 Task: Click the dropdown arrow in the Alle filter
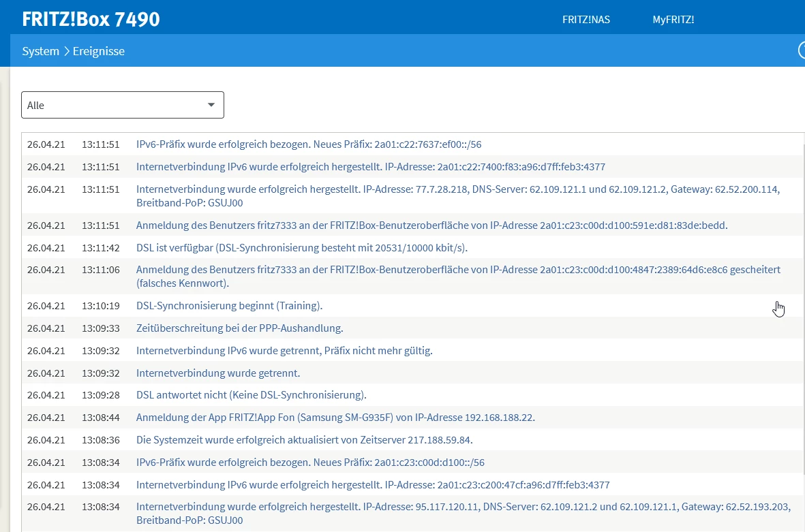point(211,105)
